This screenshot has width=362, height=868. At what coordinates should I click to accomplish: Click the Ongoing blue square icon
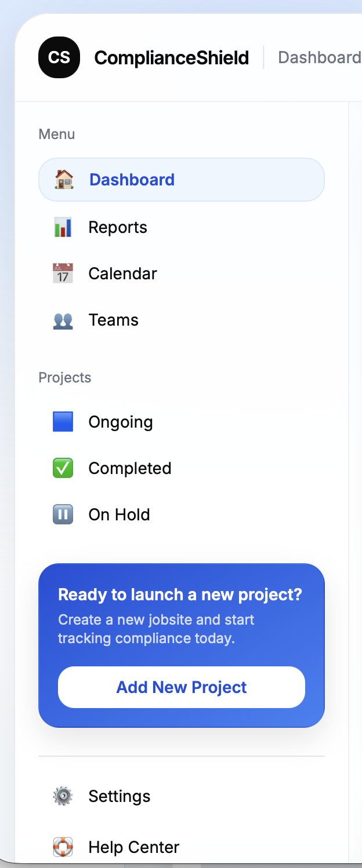[63, 422]
